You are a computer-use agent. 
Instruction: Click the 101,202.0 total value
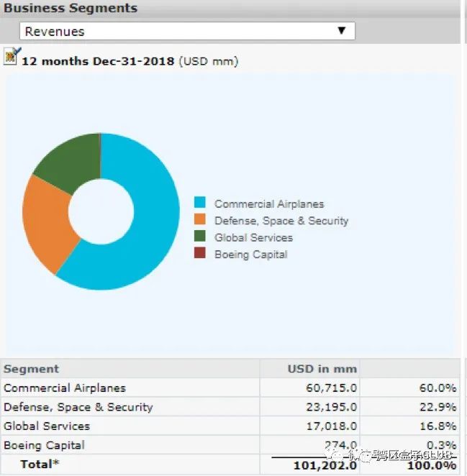[325, 465]
